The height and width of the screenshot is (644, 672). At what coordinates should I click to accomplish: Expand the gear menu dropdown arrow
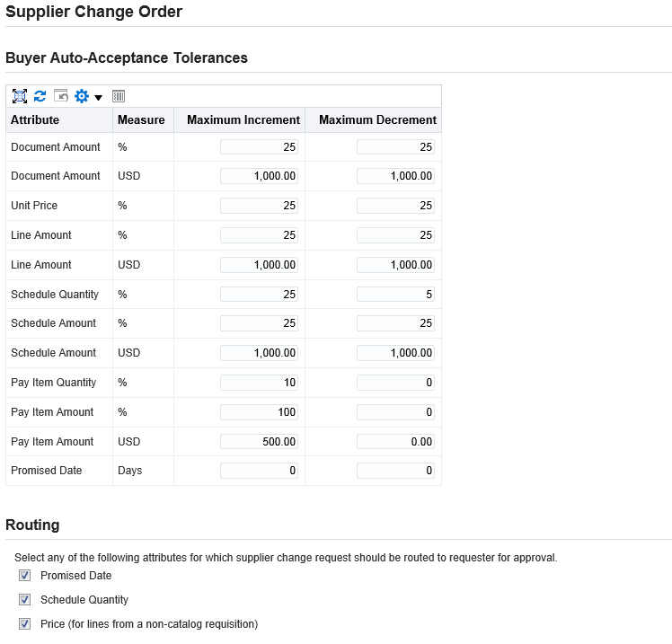pyautogui.click(x=98, y=98)
